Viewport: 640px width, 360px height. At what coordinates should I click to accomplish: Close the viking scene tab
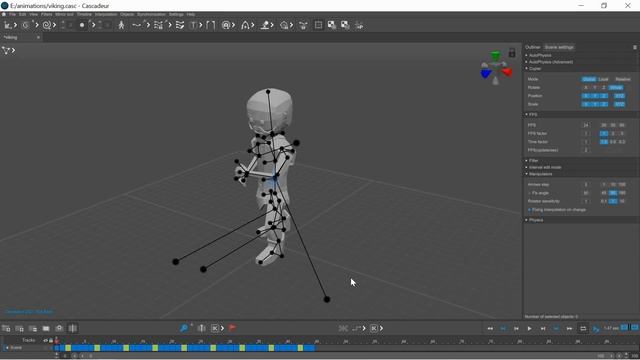tap(38, 37)
